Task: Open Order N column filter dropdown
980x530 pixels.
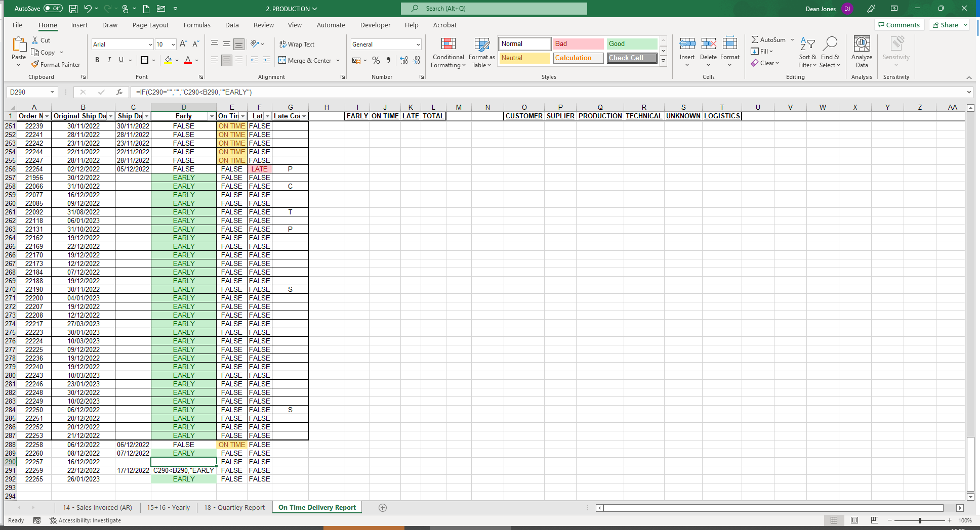Action: pos(47,116)
